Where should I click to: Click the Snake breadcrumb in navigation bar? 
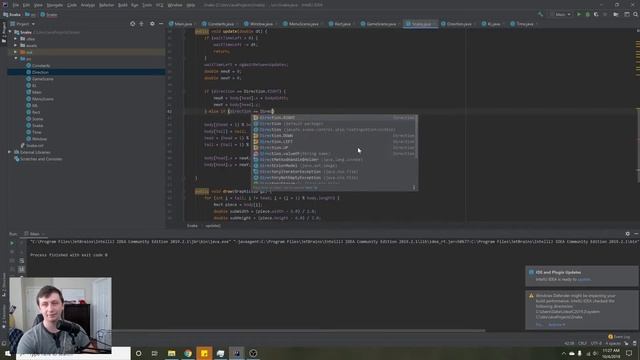[11, 15]
